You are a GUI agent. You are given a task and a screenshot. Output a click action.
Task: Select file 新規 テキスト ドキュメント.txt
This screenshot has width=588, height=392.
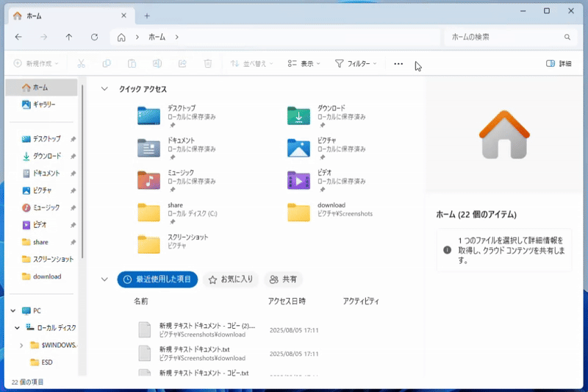(x=229, y=354)
